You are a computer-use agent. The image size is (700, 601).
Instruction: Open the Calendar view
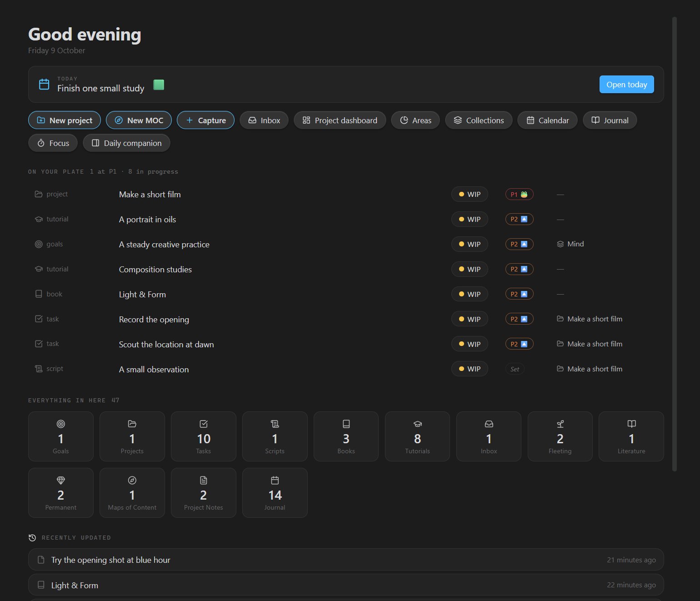547,120
